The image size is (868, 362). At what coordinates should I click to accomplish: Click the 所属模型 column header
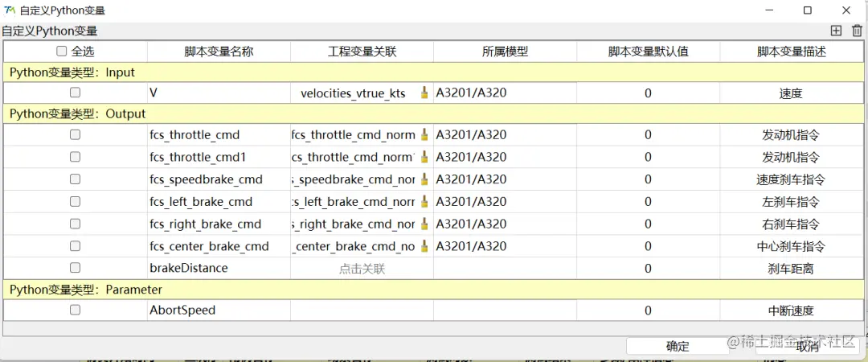click(505, 52)
